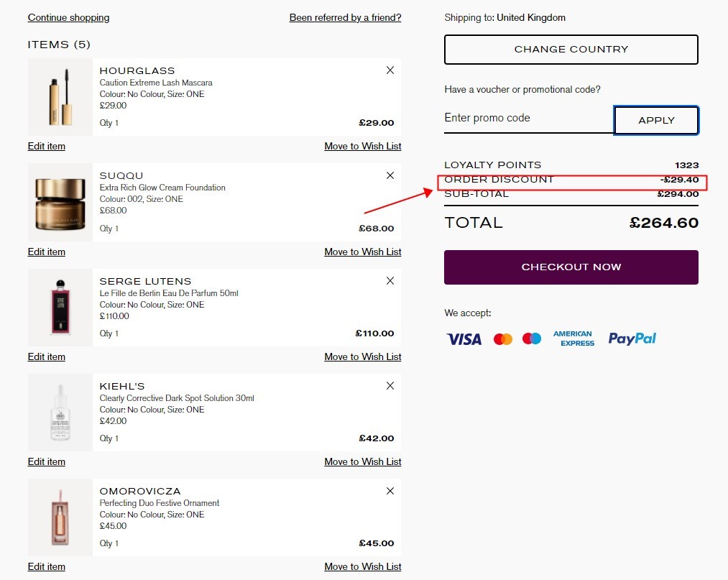
Task: Edit item for Hourglass mascara
Action: [x=47, y=147]
